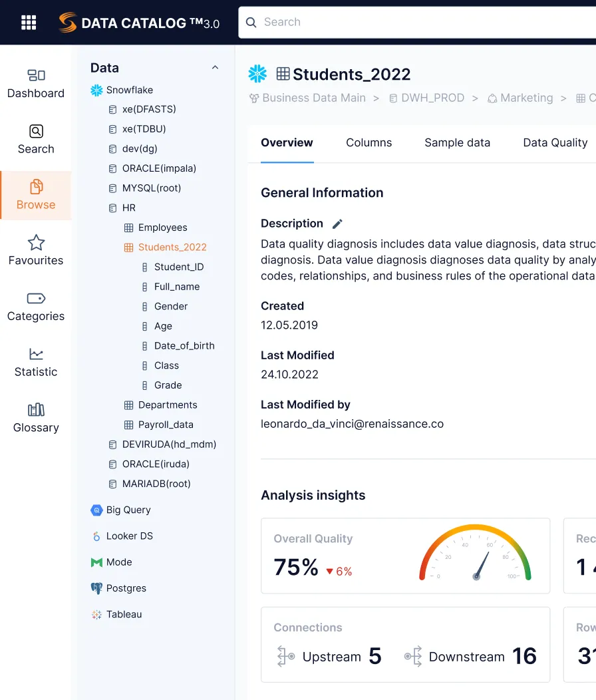The height and width of the screenshot is (700, 596).
Task: Select ORACLE(iruda) database
Action: click(149, 464)
